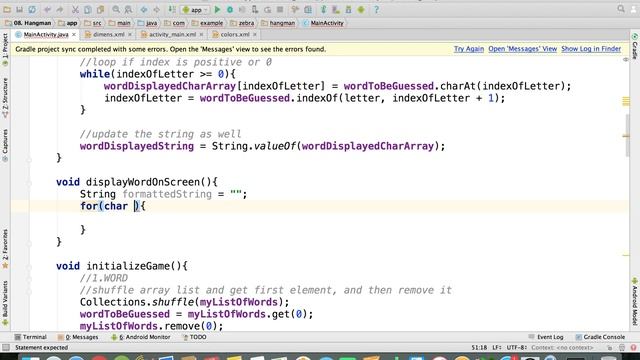The width and height of the screenshot is (640, 360).
Task: Select the zebra breadcrumb folder
Action: click(242, 23)
